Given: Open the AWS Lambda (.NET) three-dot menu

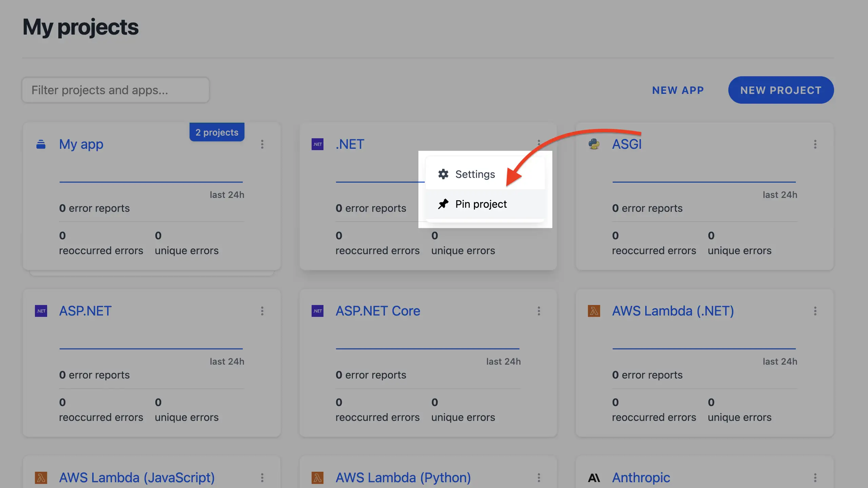Looking at the screenshot, I should click(x=815, y=311).
